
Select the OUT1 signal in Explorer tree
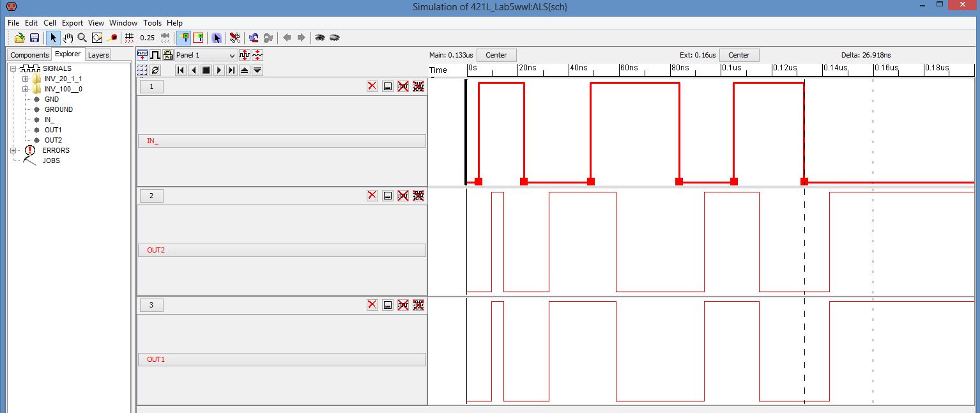[53, 130]
